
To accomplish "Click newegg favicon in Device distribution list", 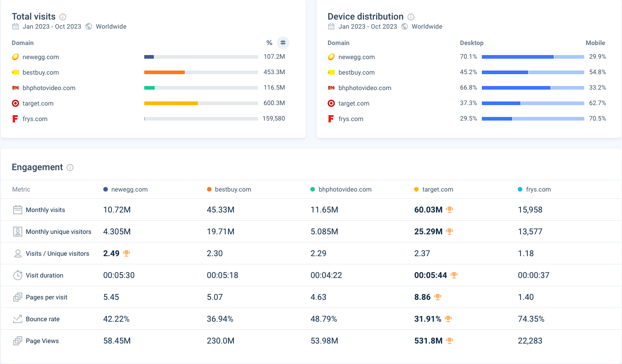I will [x=331, y=57].
